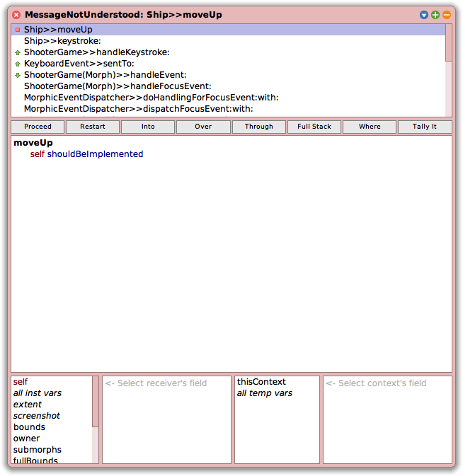
Task: Click the Restart button
Action: (93, 127)
